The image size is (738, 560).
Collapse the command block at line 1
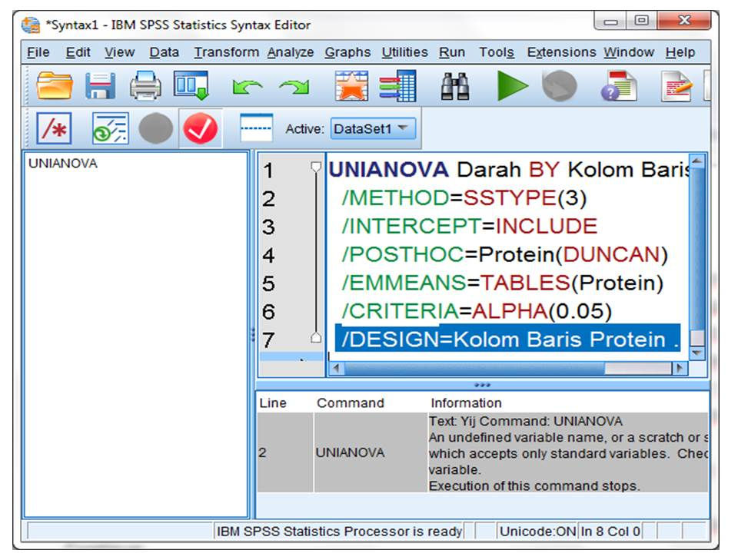pos(316,167)
